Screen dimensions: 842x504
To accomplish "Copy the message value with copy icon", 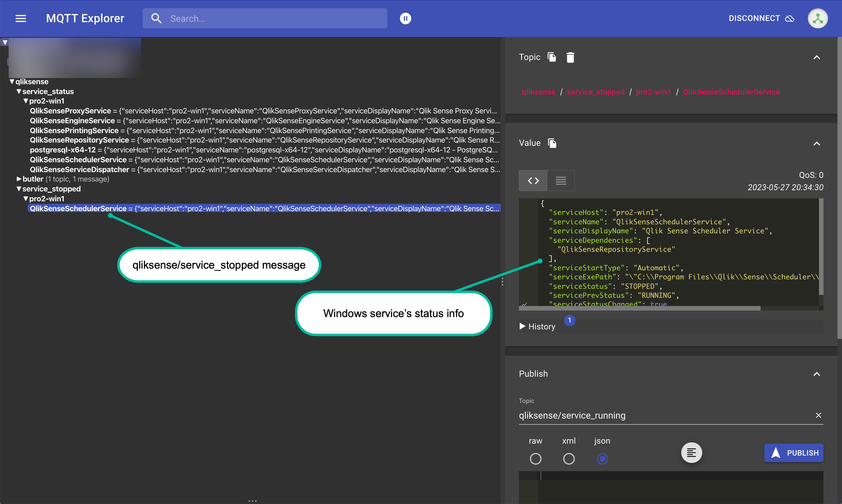I will [x=552, y=143].
